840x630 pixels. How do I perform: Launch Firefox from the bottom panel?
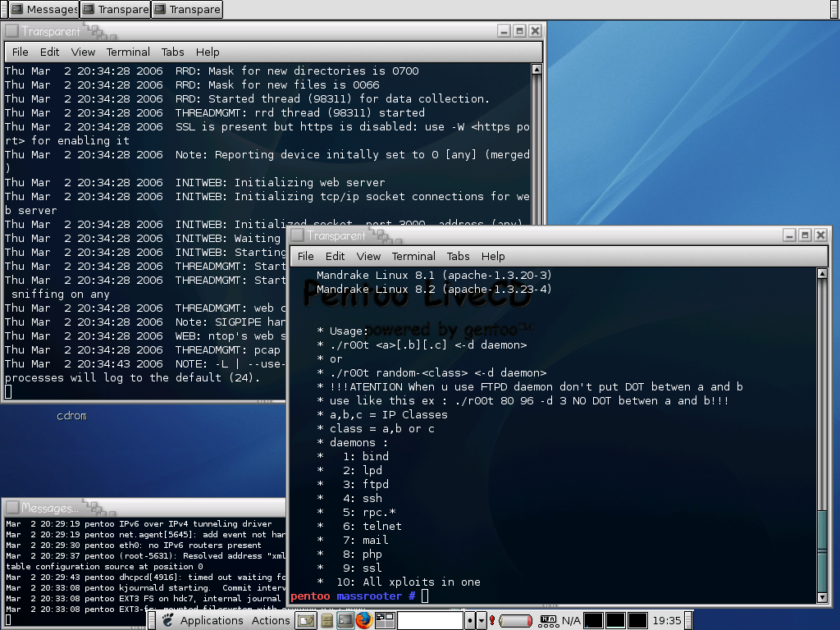(363, 620)
